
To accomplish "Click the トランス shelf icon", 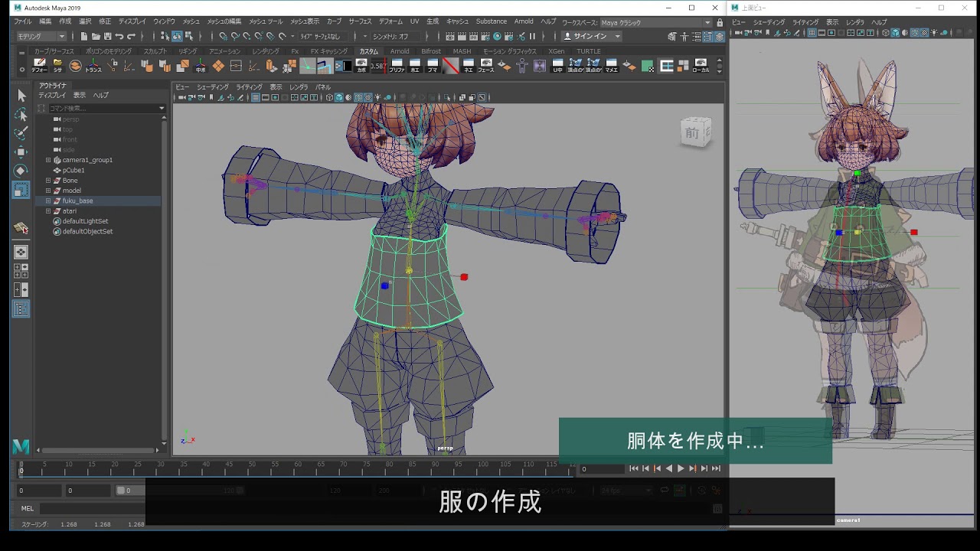I will (93, 66).
